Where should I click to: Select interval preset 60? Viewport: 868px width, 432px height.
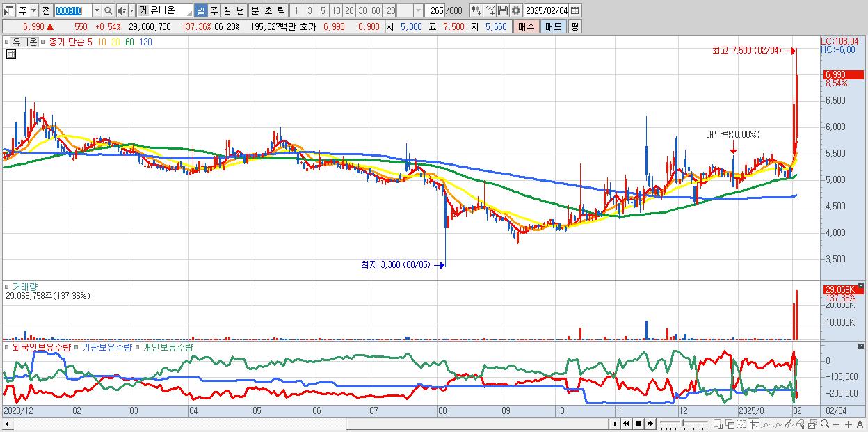[x=376, y=10]
